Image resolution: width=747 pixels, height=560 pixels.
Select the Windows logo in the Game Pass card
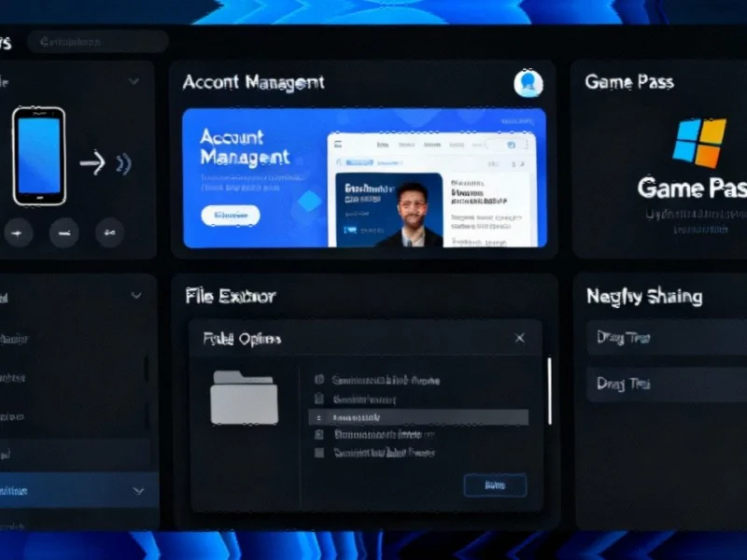coord(703,138)
